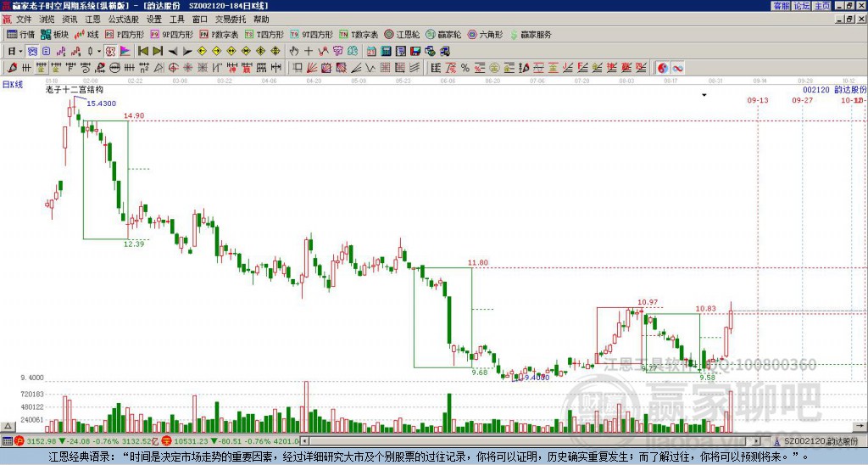Click the status bar grid icon at far left
Screen dimensions: 868x465
click(x=7, y=441)
